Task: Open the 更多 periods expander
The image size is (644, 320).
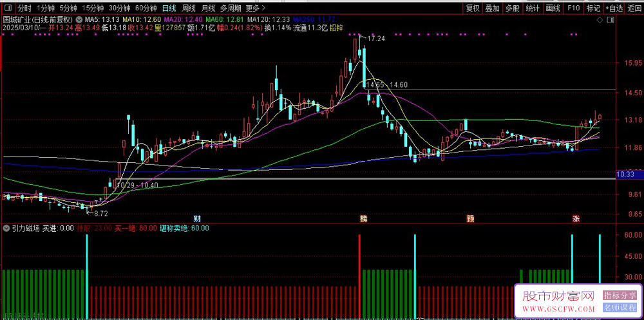Action: 256,8
